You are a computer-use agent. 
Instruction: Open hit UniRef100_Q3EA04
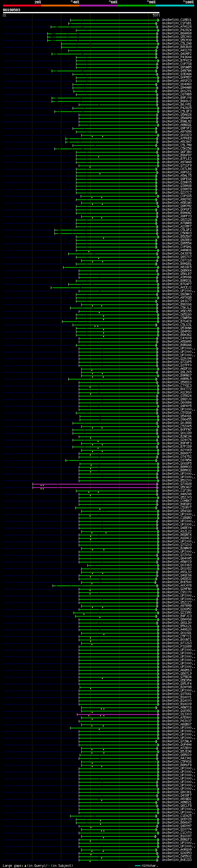click(176, 74)
